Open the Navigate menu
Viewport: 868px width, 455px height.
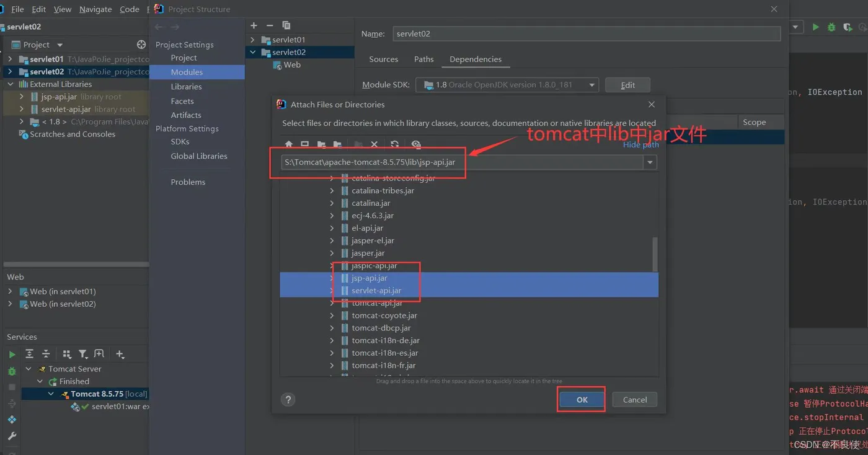[x=95, y=9]
